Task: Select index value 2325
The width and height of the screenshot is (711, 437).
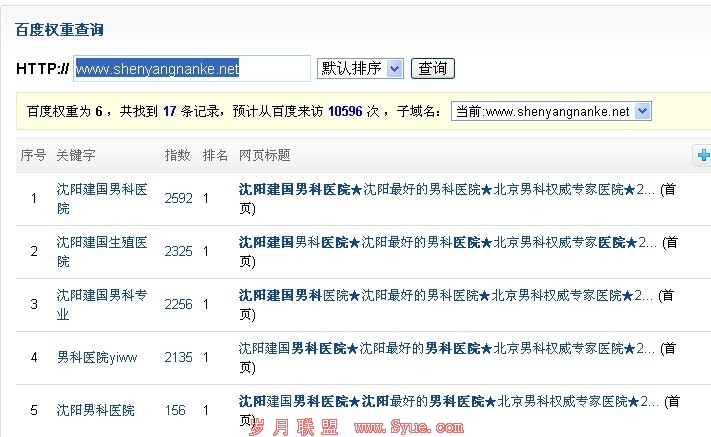Action: [179, 252]
